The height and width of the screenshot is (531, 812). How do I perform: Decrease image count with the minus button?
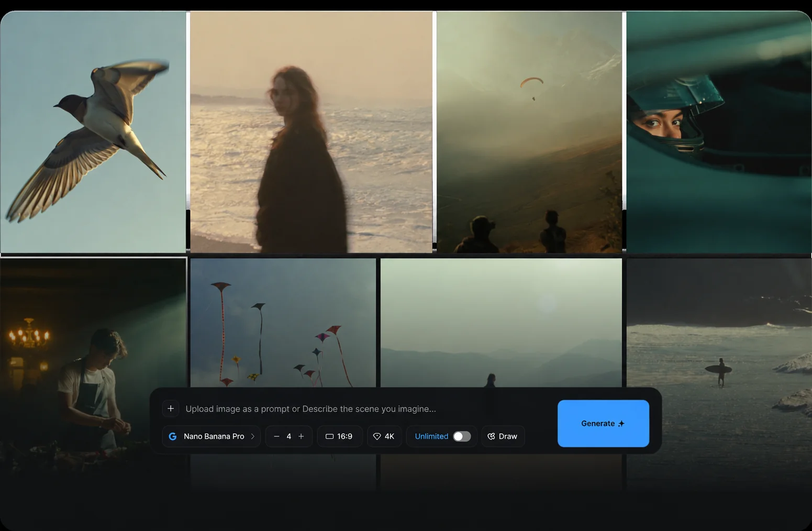(x=276, y=436)
